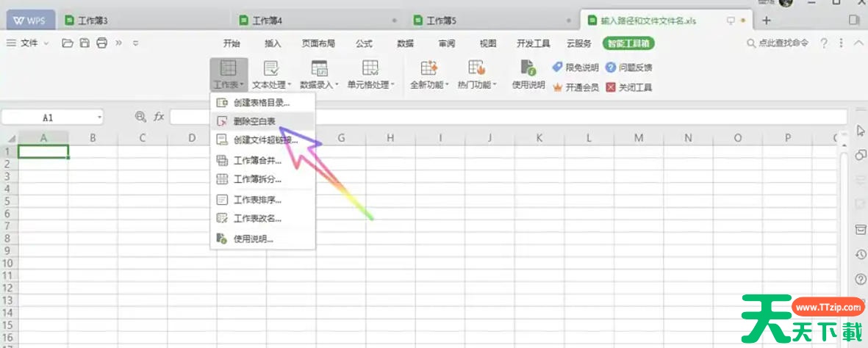Image resolution: width=868 pixels, height=348 pixels.
Task: Switch to the 数据 ribbon tab
Action: click(x=405, y=43)
